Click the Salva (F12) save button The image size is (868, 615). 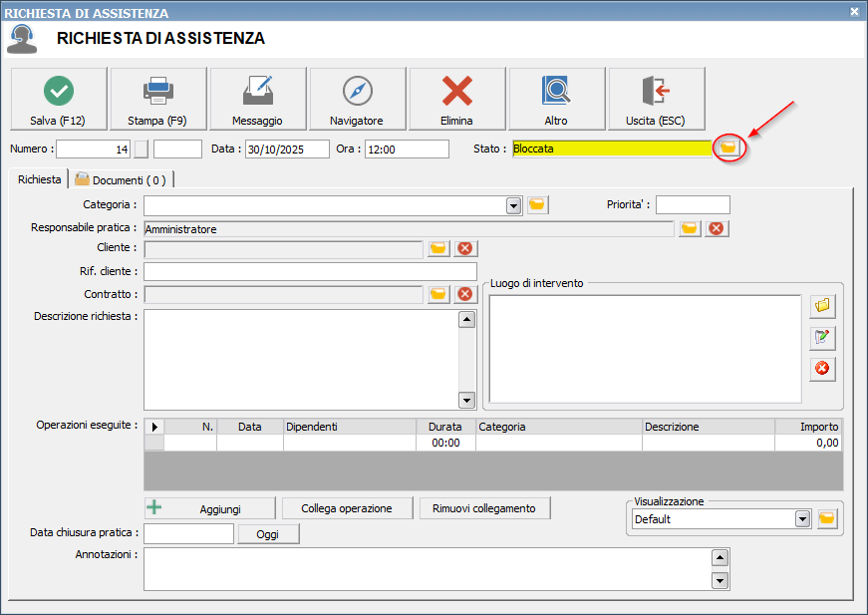(x=59, y=99)
